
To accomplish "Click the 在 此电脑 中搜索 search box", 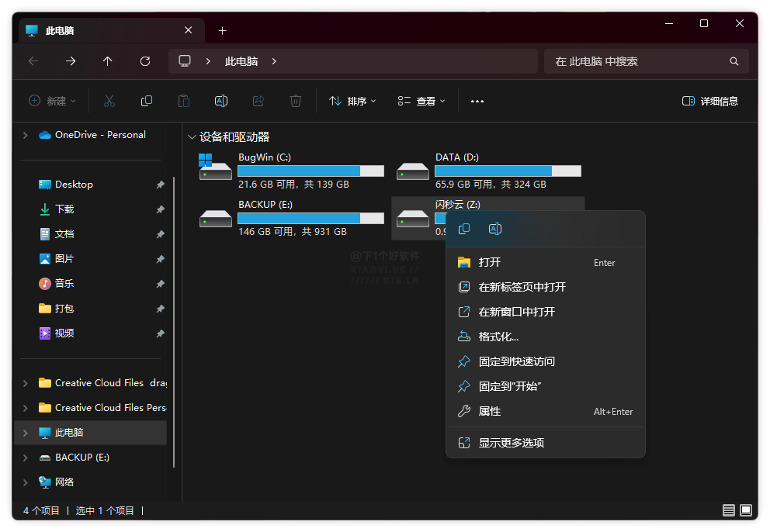I will pyautogui.click(x=640, y=61).
